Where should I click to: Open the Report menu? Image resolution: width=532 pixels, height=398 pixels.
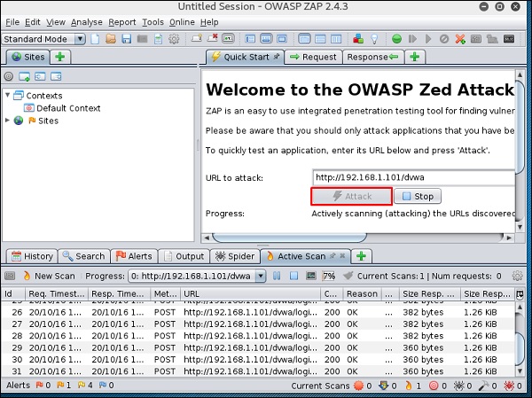point(122,22)
